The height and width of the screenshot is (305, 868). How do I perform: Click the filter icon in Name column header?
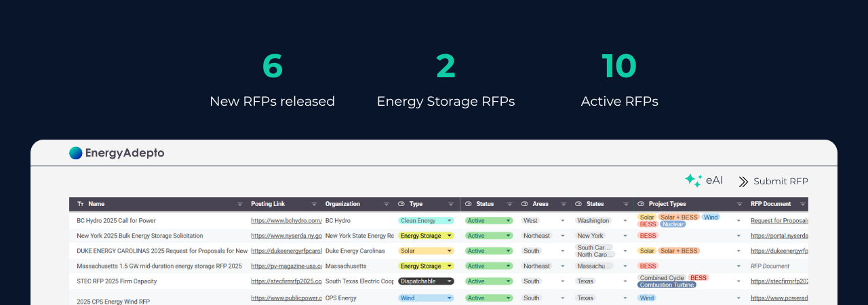pyautogui.click(x=239, y=204)
